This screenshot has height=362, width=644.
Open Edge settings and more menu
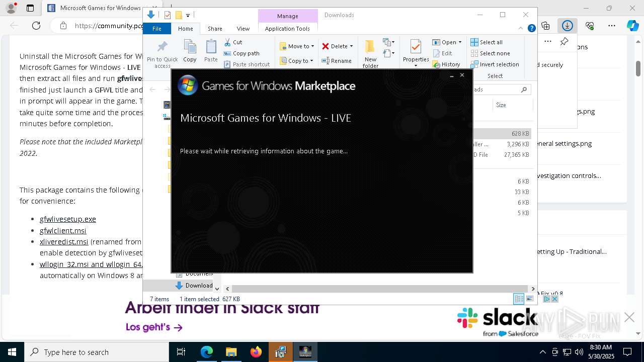pyautogui.click(x=612, y=26)
